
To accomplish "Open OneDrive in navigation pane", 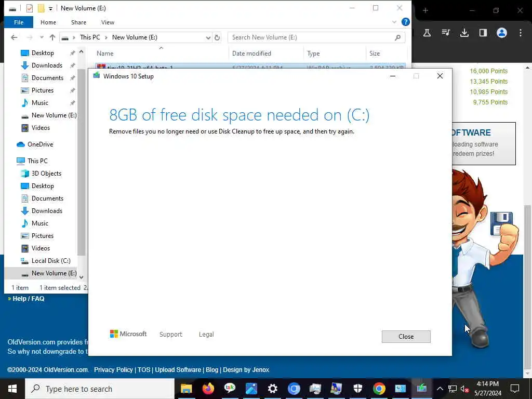I will point(40,144).
